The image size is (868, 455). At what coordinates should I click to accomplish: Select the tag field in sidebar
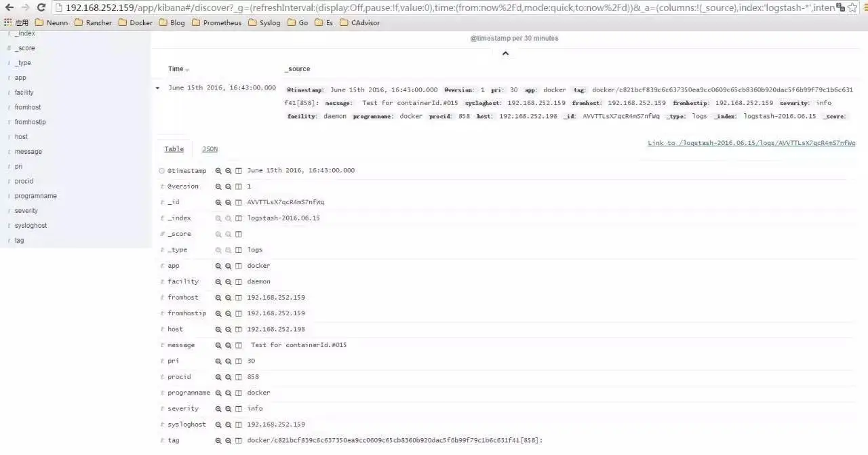pyautogui.click(x=20, y=241)
